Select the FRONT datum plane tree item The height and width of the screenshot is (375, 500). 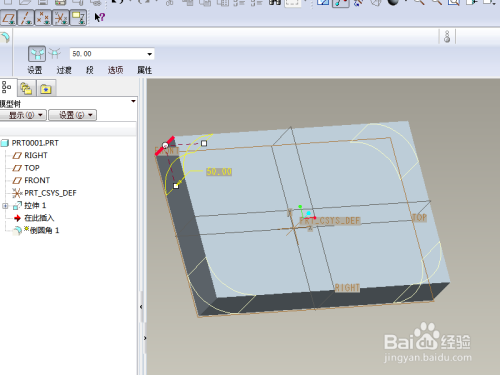37,180
